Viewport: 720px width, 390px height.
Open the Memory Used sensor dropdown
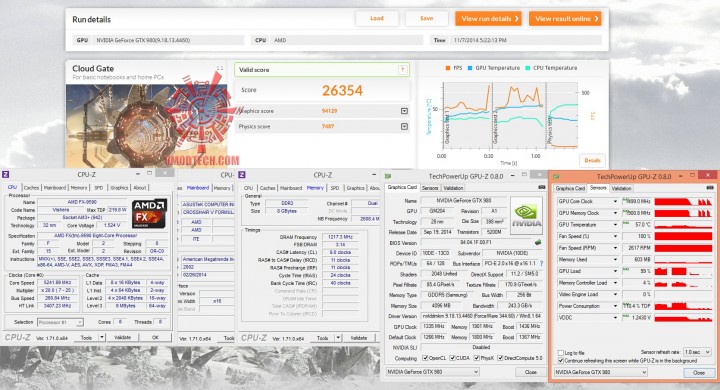pos(615,260)
